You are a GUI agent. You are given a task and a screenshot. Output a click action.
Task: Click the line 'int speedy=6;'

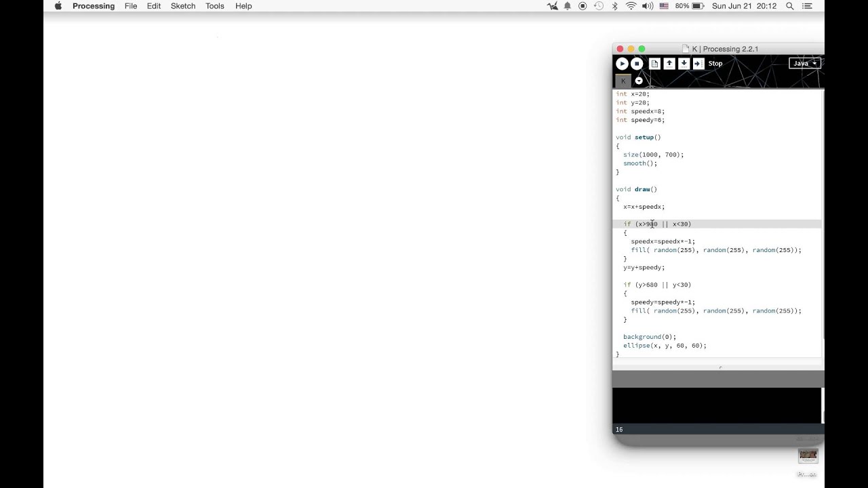tap(640, 120)
